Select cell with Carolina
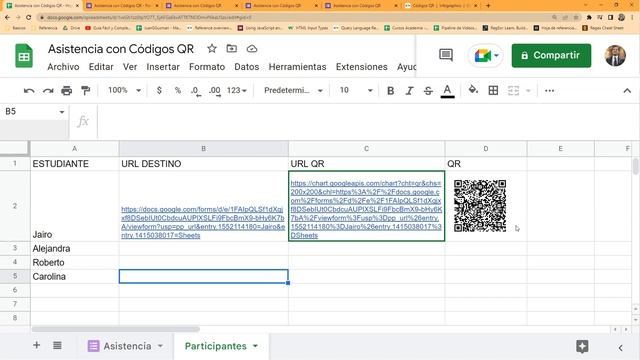Image resolution: width=640 pixels, height=360 pixels. (x=75, y=276)
